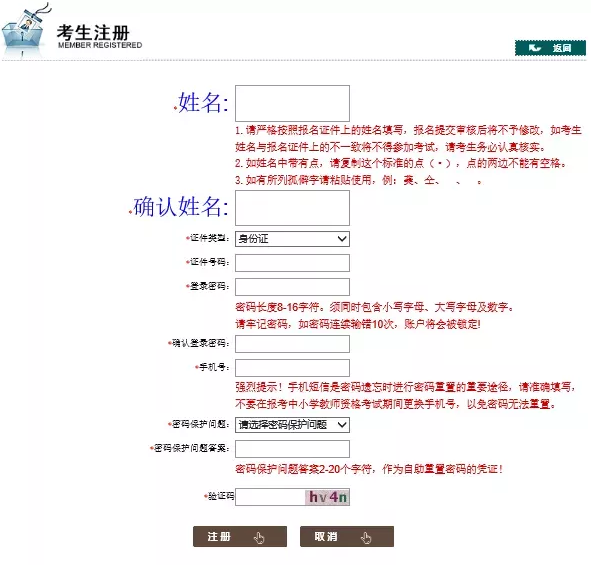Click the 密码保护问题答案 answer field
Screen dimensions: 591x565
(292, 449)
